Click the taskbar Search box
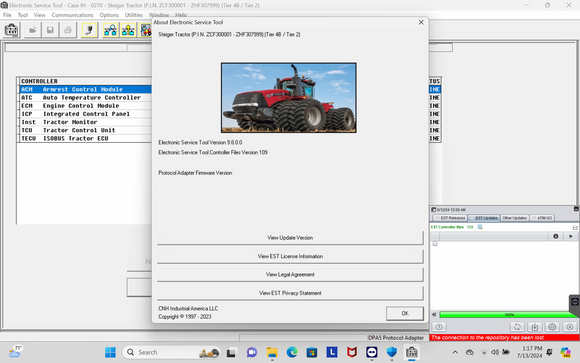Screen dimensions: 580x363 171,352
